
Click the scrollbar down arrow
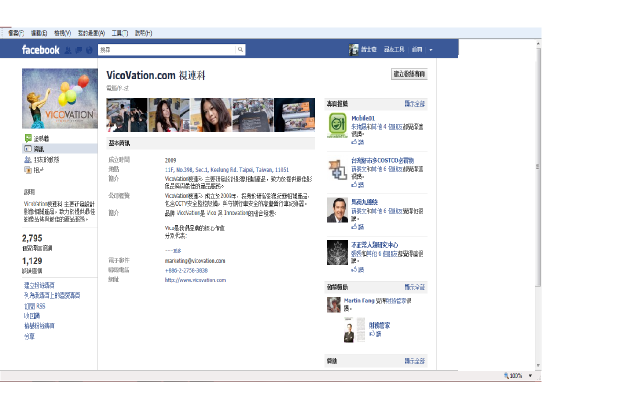point(538,365)
